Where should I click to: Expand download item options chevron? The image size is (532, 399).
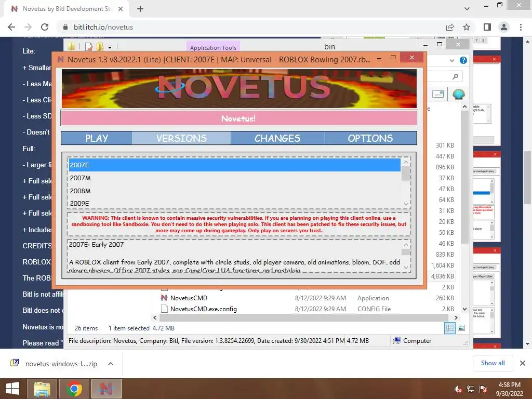click(111, 364)
